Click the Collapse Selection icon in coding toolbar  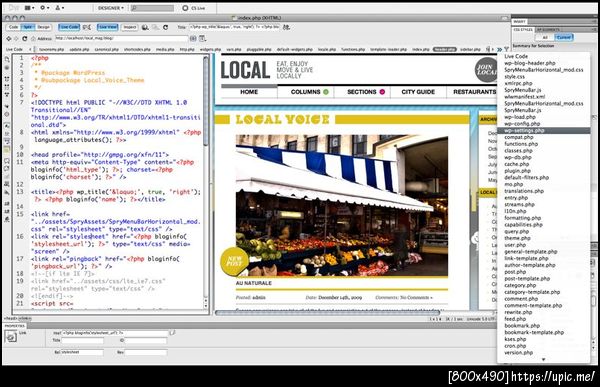(7, 86)
